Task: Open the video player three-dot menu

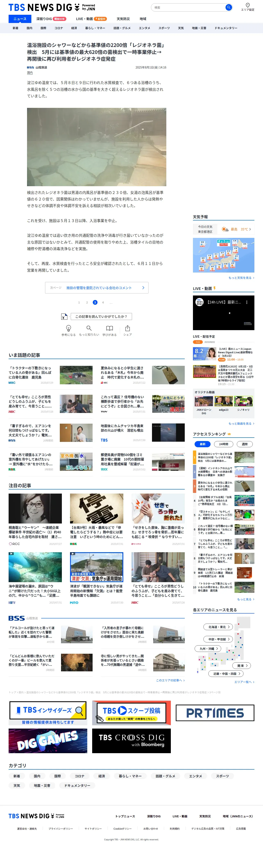Action: (246, 302)
